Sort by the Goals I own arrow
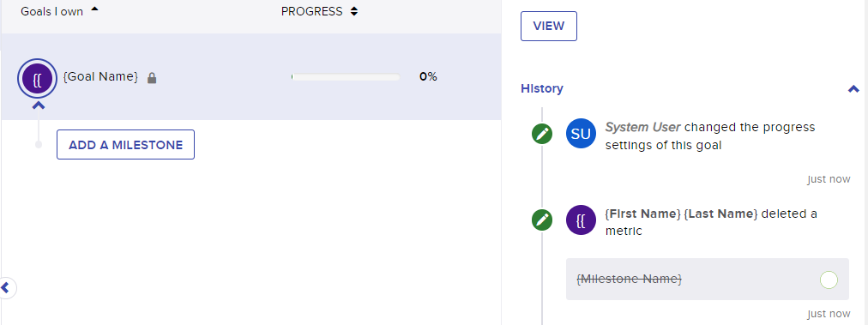The width and height of the screenshot is (868, 325). pyautogui.click(x=94, y=9)
